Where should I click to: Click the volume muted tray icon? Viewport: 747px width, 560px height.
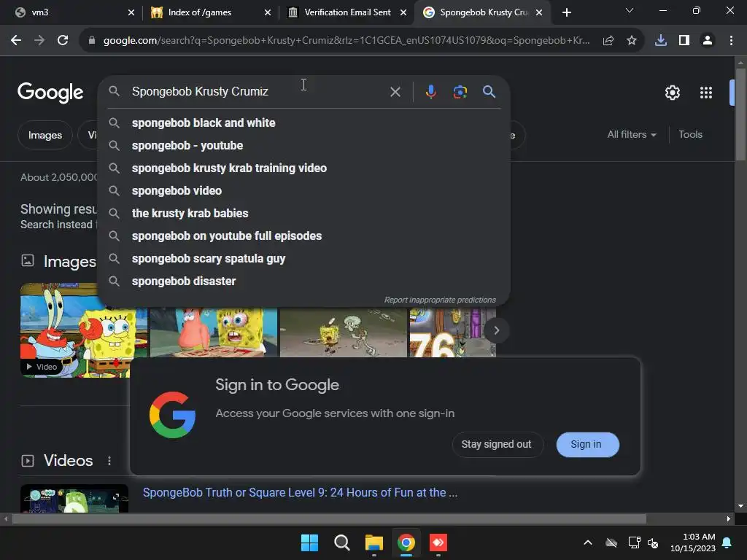pyautogui.click(x=653, y=542)
